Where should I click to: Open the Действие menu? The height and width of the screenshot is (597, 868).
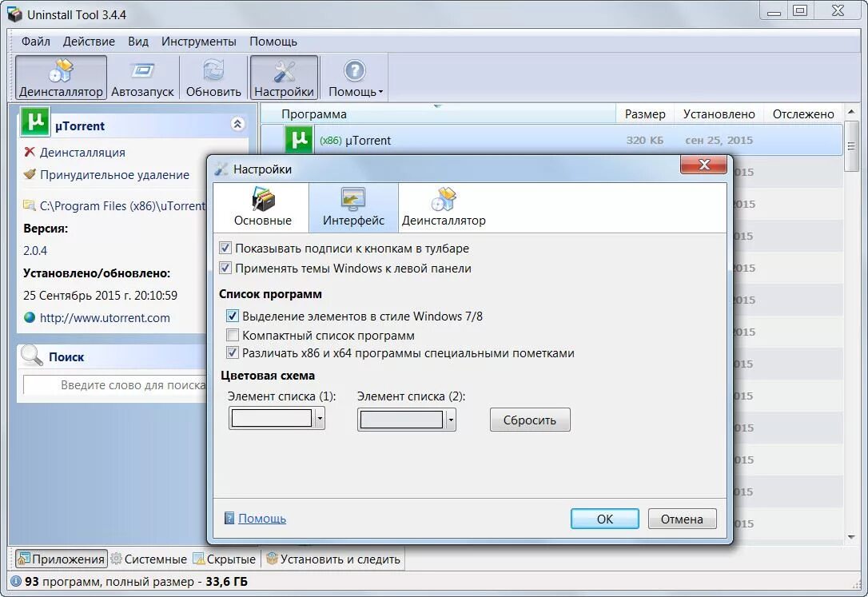[90, 42]
